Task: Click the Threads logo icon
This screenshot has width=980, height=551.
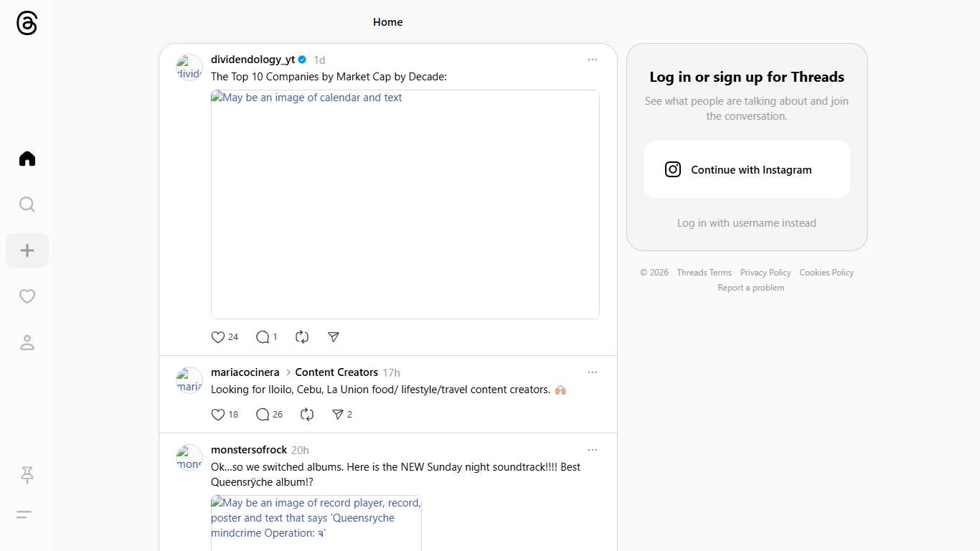Action: point(27,24)
